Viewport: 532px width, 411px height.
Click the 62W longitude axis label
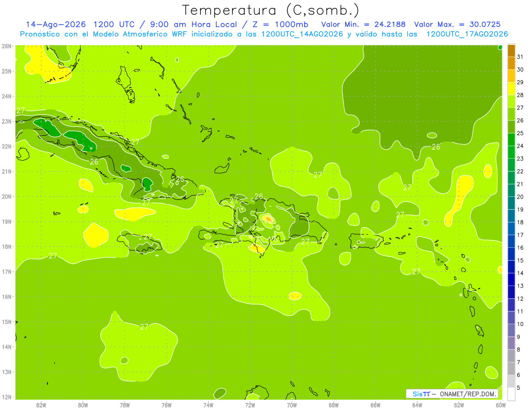459,405
